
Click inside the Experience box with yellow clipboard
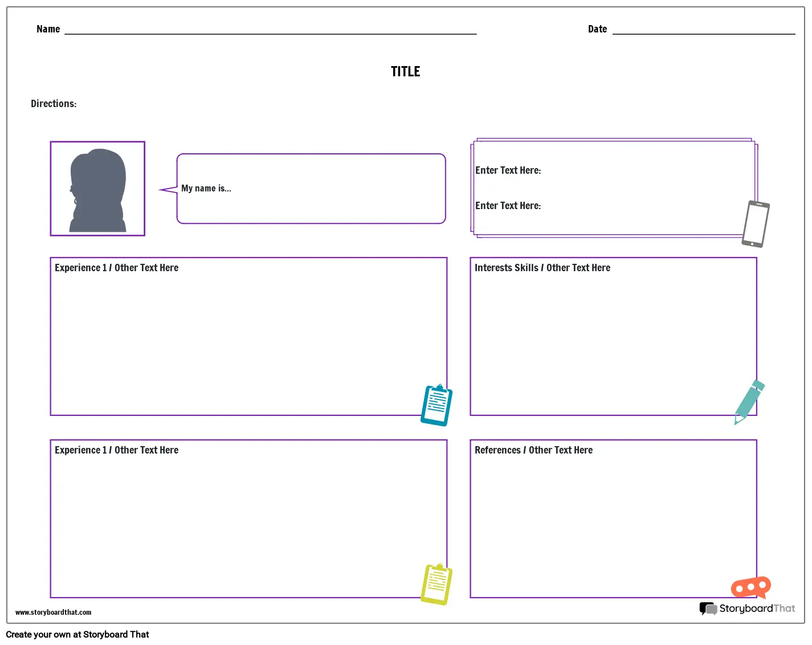pos(239,524)
